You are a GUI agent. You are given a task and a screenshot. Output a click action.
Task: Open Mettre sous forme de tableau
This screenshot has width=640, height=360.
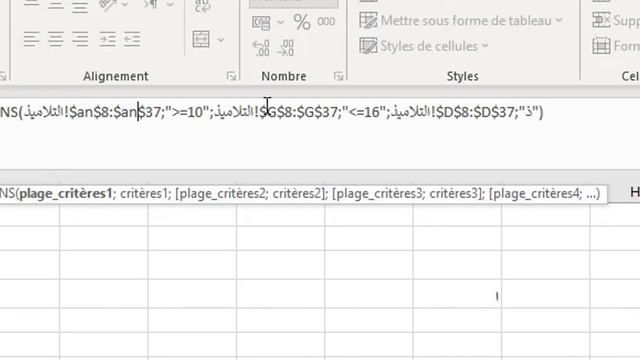[461, 20]
